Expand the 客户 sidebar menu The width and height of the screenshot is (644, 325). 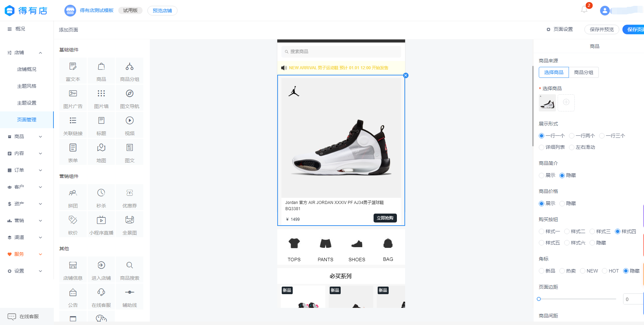[x=27, y=187]
